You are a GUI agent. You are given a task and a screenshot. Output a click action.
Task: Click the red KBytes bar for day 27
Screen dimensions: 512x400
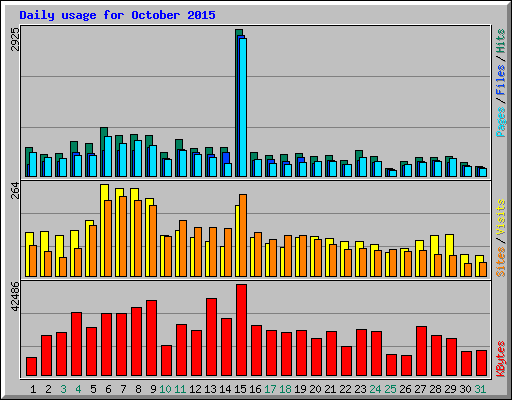click(421, 351)
